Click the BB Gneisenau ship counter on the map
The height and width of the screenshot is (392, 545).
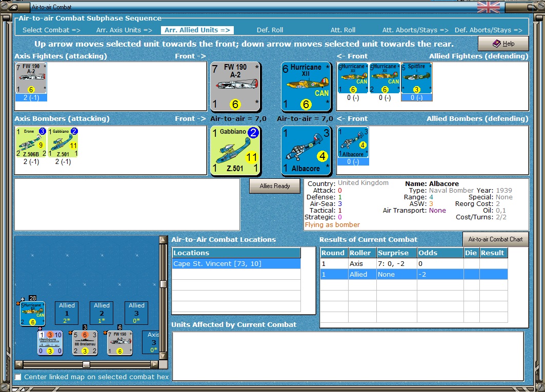click(85, 343)
